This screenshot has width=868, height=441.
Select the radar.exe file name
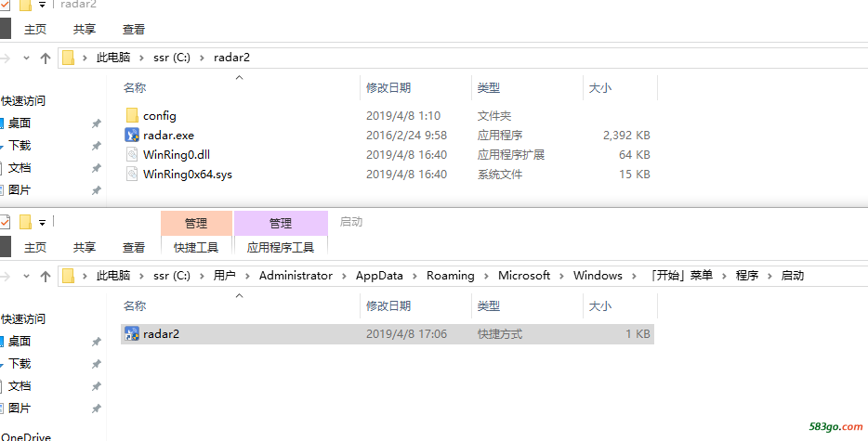click(x=169, y=135)
